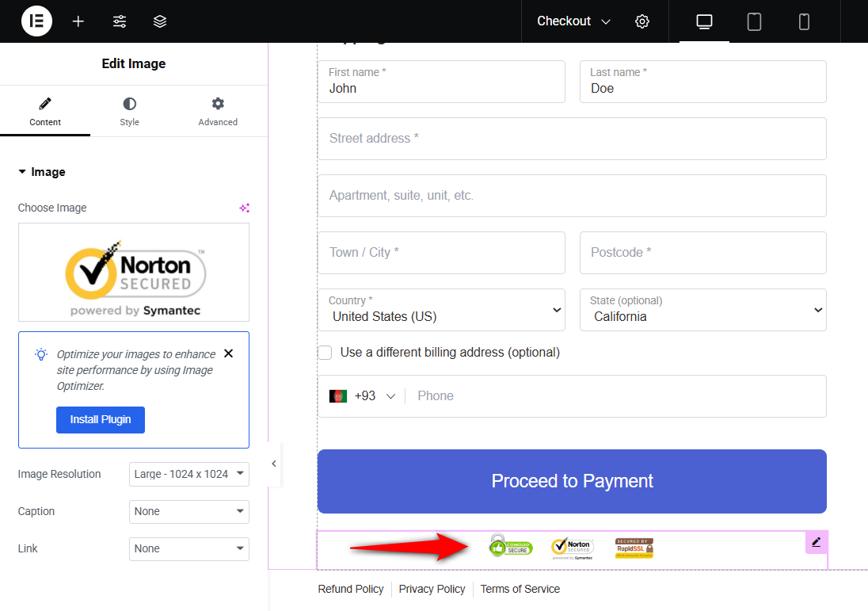This screenshot has width=868, height=611.
Task: Select the RapidSSL badge image
Action: tap(634, 548)
